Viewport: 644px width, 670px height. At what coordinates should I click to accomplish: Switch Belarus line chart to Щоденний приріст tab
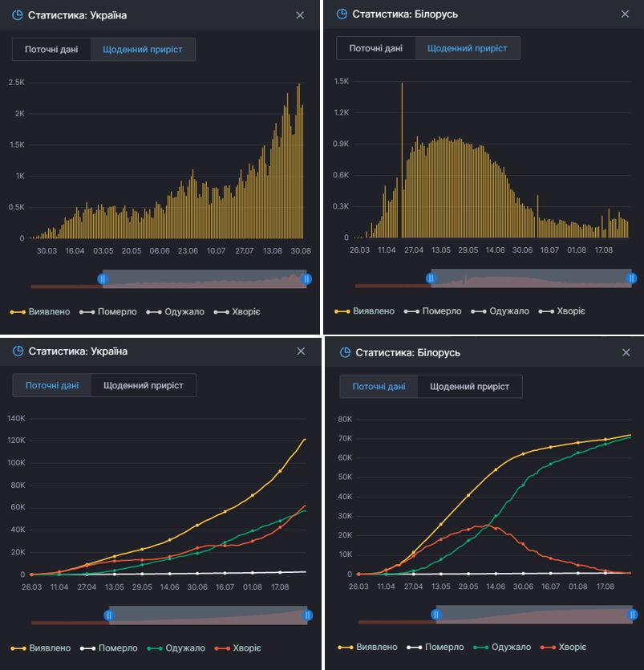(469, 386)
